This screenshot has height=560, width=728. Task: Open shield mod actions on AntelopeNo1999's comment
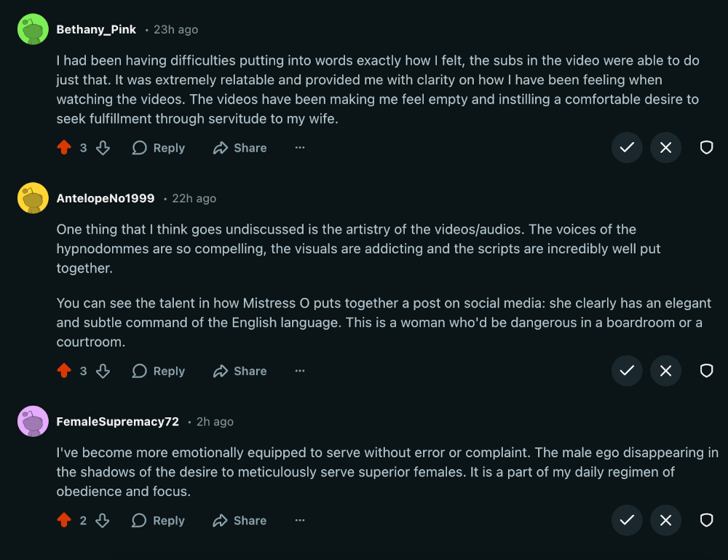tap(706, 371)
